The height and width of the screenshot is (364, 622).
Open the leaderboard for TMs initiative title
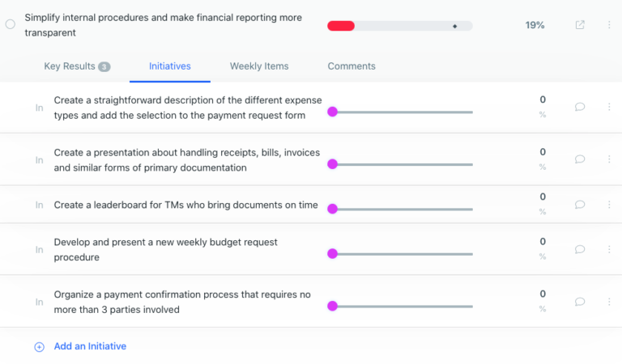coord(185,205)
